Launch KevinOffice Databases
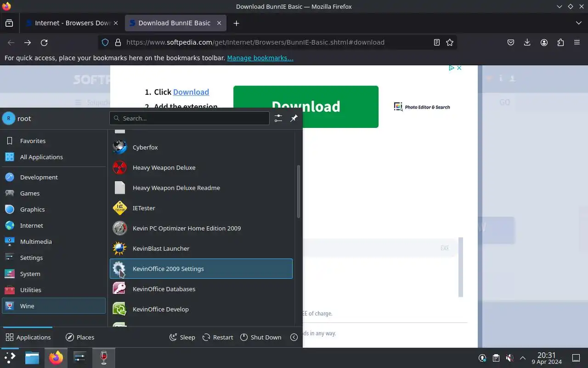Image resolution: width=588 pixels, height=368 pixels. pyautogui.click(x=201, y=289)
